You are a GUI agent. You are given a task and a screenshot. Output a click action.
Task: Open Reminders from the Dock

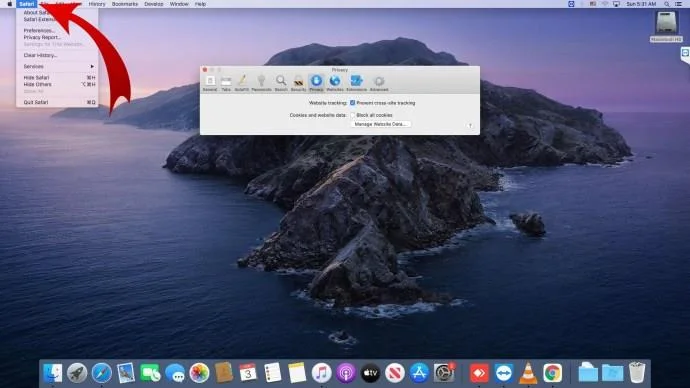[x=272, y=373]
